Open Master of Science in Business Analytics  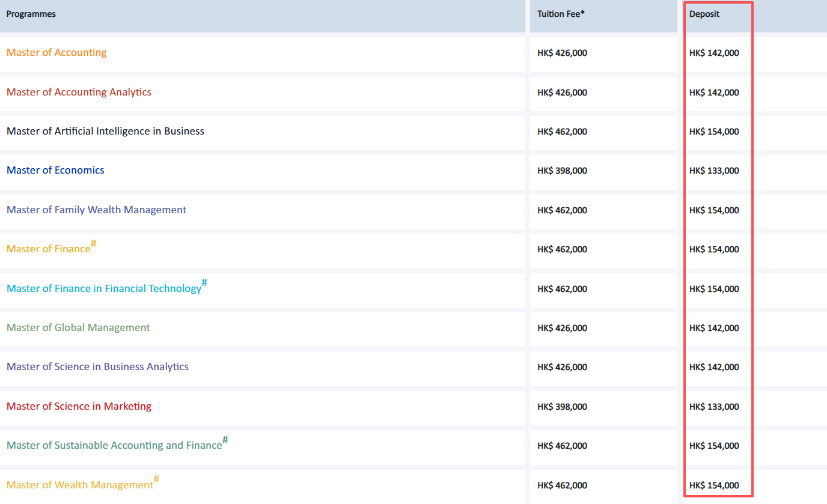coord(97,367)
